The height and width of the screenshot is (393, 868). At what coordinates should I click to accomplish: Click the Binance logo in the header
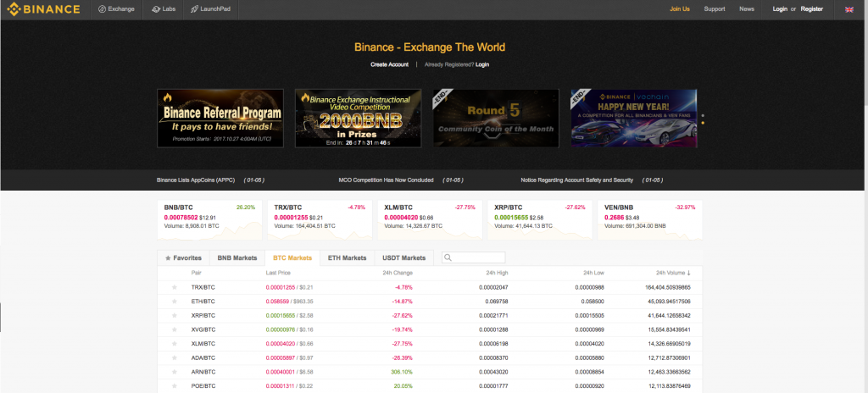[41, 9]
